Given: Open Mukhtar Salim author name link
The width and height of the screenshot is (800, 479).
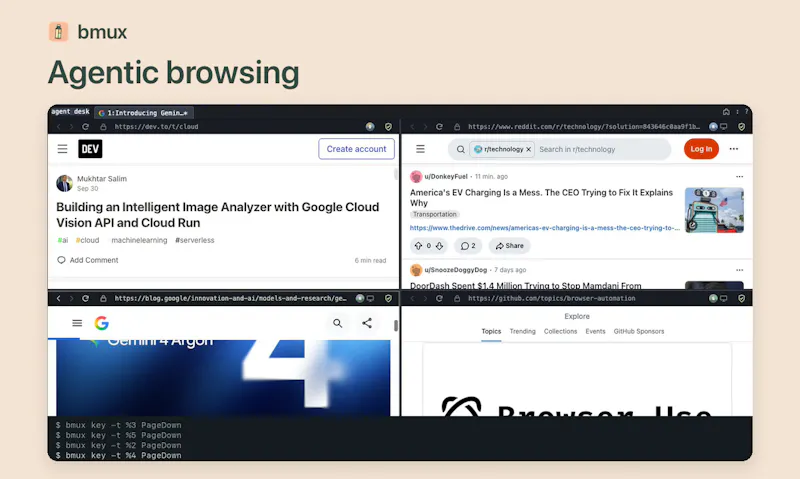Looking at the screenshot, I should [102, 179].
